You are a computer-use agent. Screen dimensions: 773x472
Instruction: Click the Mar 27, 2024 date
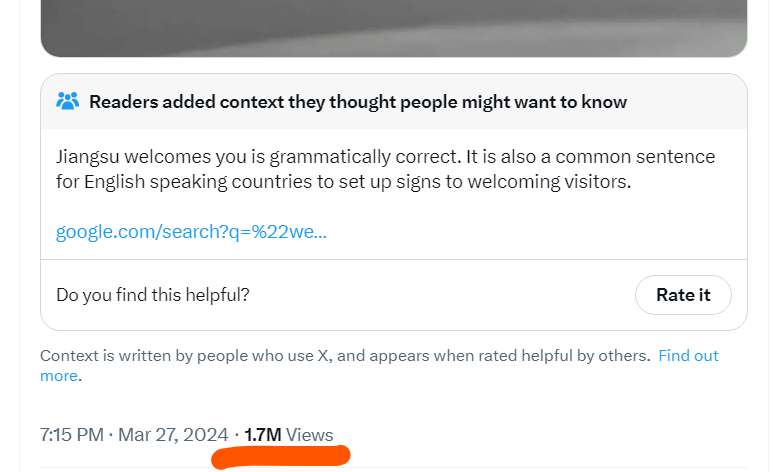[x=173, y=435]
